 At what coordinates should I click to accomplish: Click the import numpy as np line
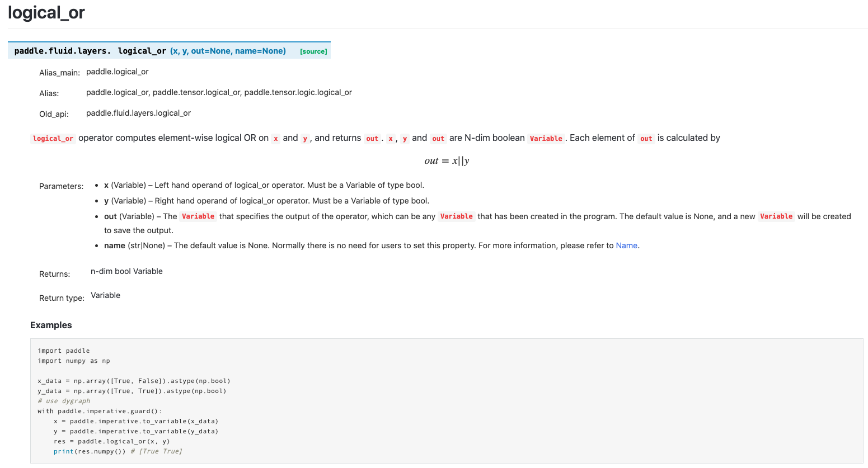point(74,361)
